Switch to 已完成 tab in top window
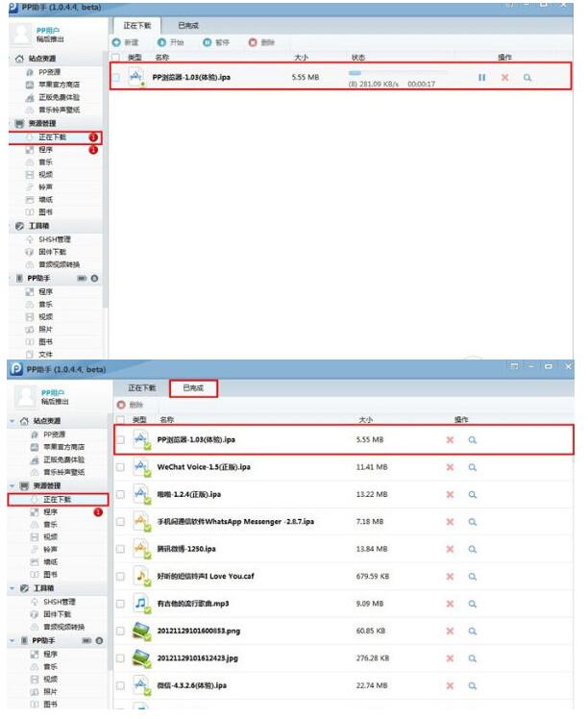Screen dimensions: 588x719 point(188,25)
